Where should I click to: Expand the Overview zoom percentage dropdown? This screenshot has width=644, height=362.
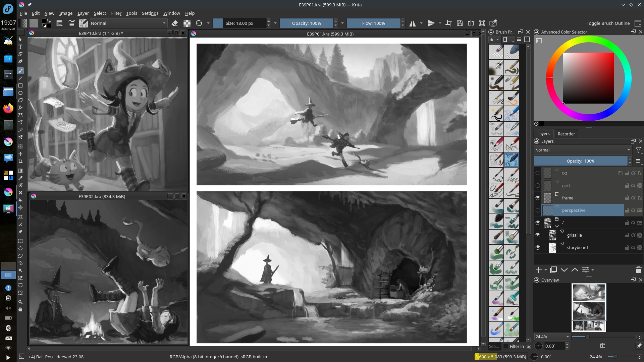(567, 337)
